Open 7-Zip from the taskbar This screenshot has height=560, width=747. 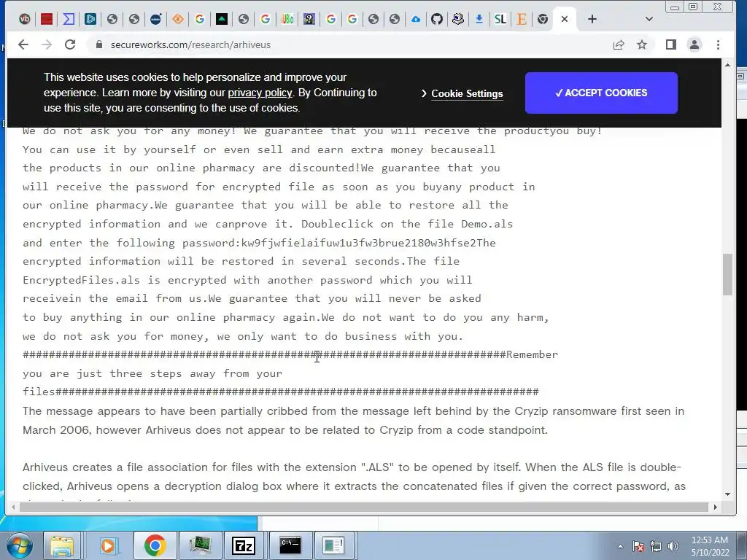pyautogui.click(x=244, y=545)
